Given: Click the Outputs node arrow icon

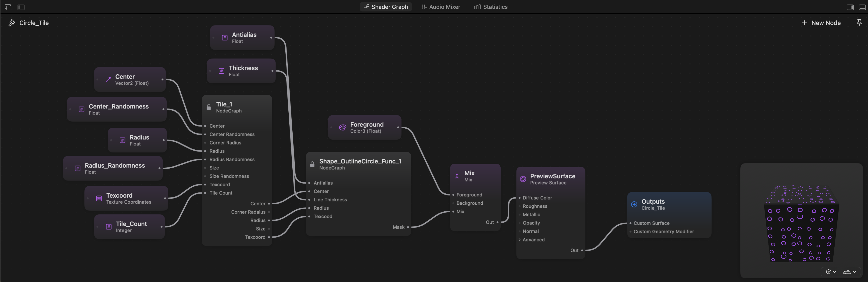Looking at the screenshot, I should (x=634, y=204).
